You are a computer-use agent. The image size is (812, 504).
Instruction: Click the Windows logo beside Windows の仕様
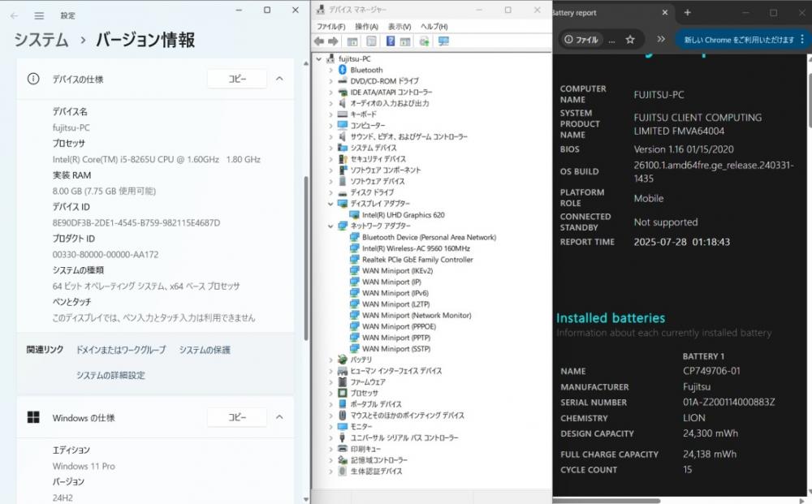click(x=33, y=417)
